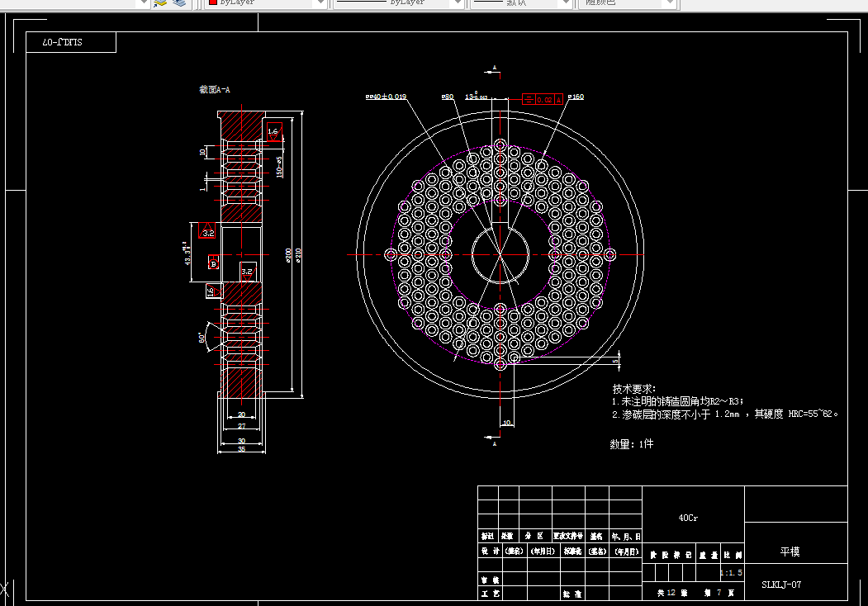Click the central bore circle of the disc
This screenshot has width=868, height=606.
[500, 255]
